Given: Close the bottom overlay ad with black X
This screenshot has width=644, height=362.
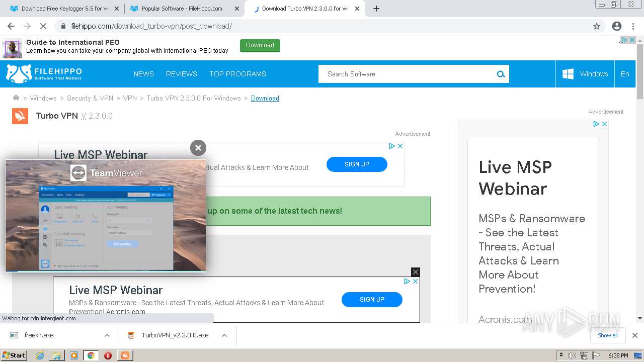Looking at the screenshot, I should [415, 272].
